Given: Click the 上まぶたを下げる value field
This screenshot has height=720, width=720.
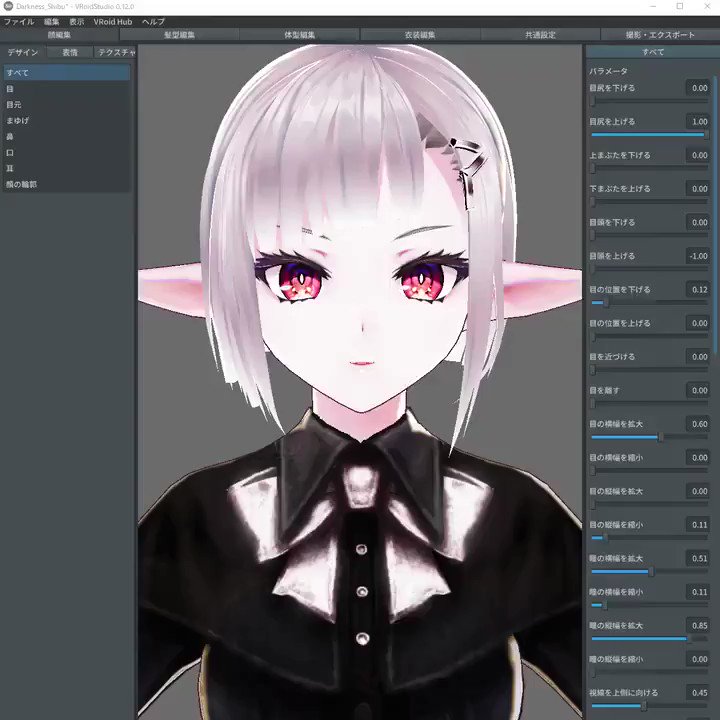Looking at the screenshot, I should tap(698, 155).
